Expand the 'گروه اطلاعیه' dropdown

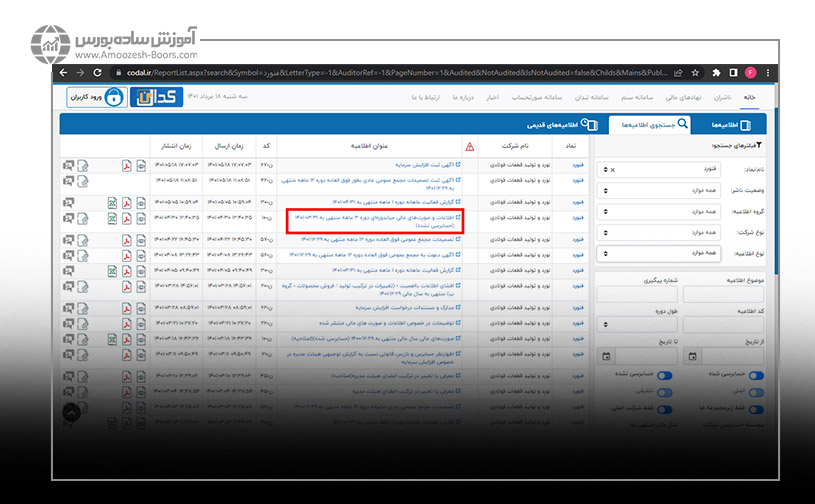656,212
